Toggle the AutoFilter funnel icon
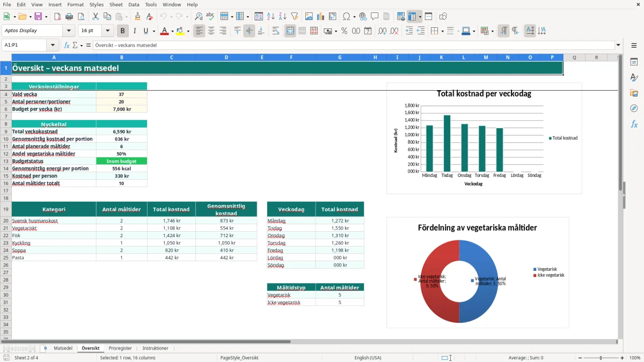The image size is (644, 362). coord(295,17)
